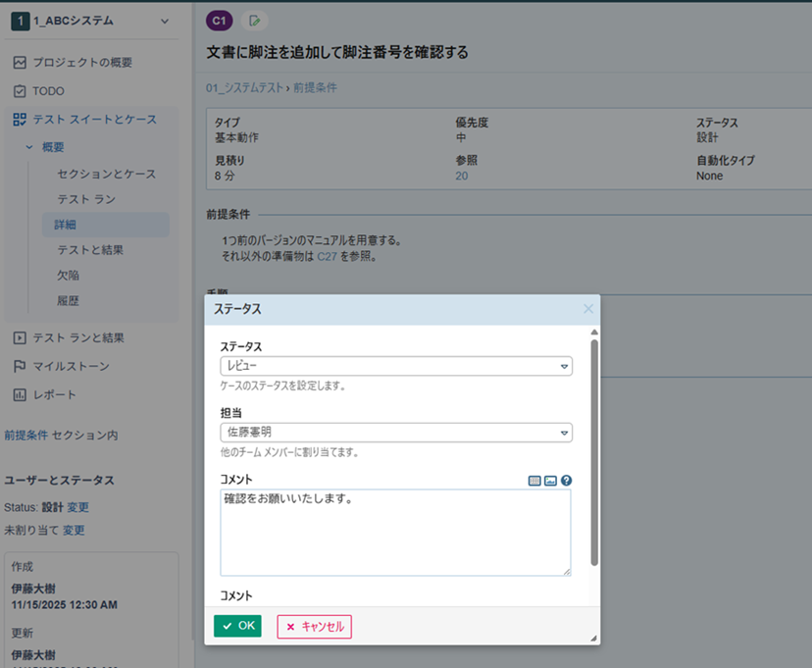Click the プロジェクトの概要 chart icon
This screenshot has width=812, height=668.
click(20, 63)
